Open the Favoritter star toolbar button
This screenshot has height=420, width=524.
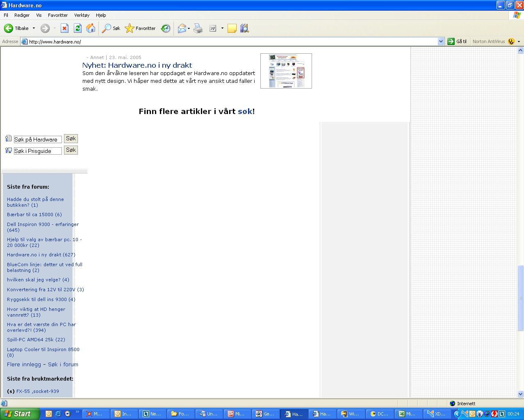(x=140, y=28)
